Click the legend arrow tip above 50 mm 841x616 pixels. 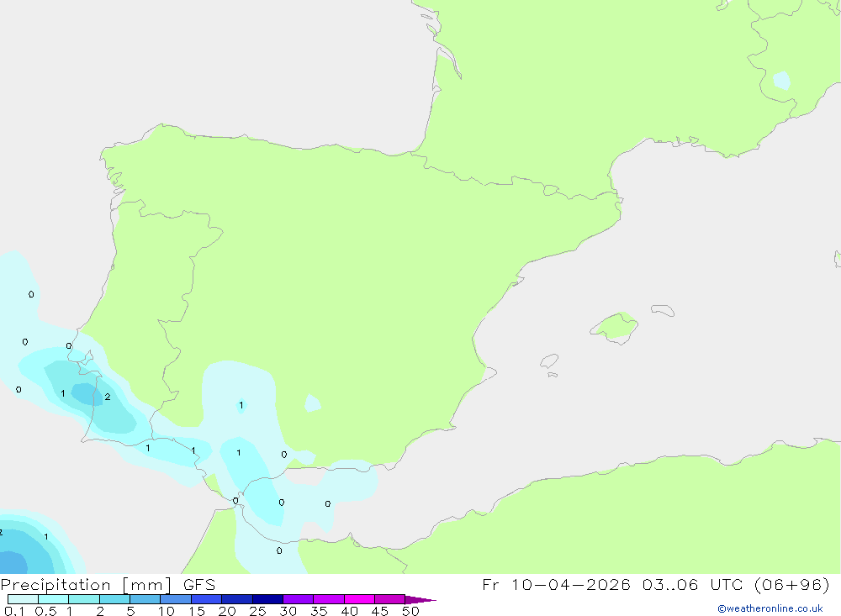420,599
